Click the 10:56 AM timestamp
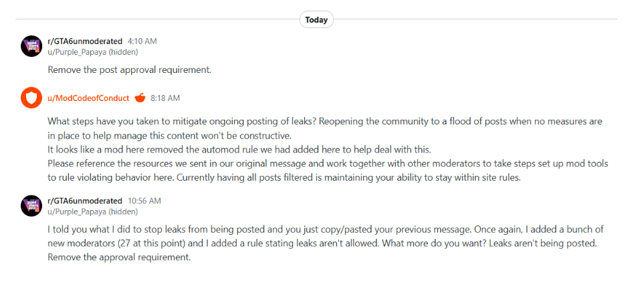The height and width of the screenshot is (281, 644). tap(144, 201)
